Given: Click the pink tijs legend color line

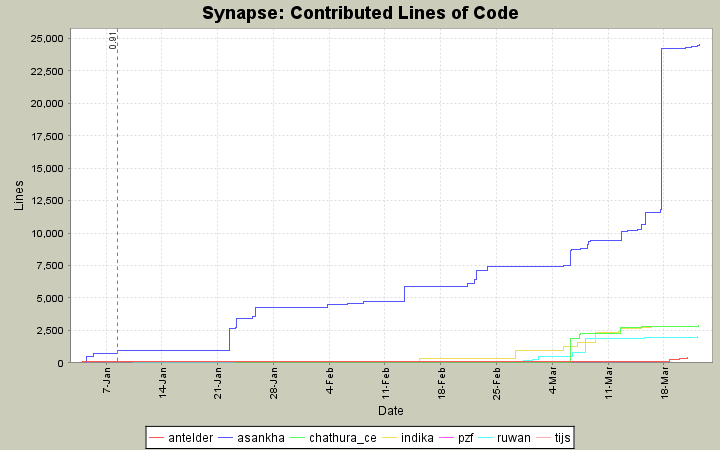Looking at the screenshot, I should tap(543, 438).
